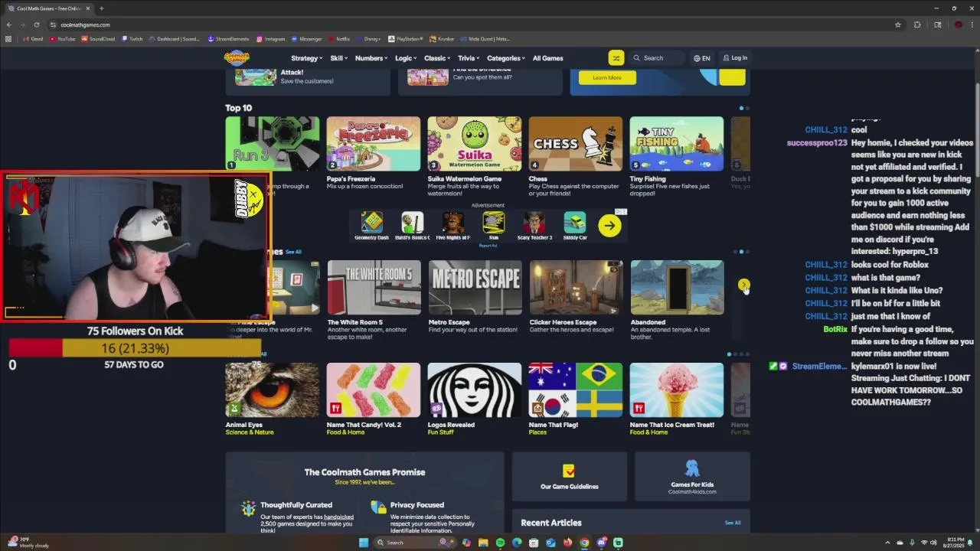Open the Tiny Fishing thumbnail
This screenshot has height=551, width=980.
coord(676,143)
